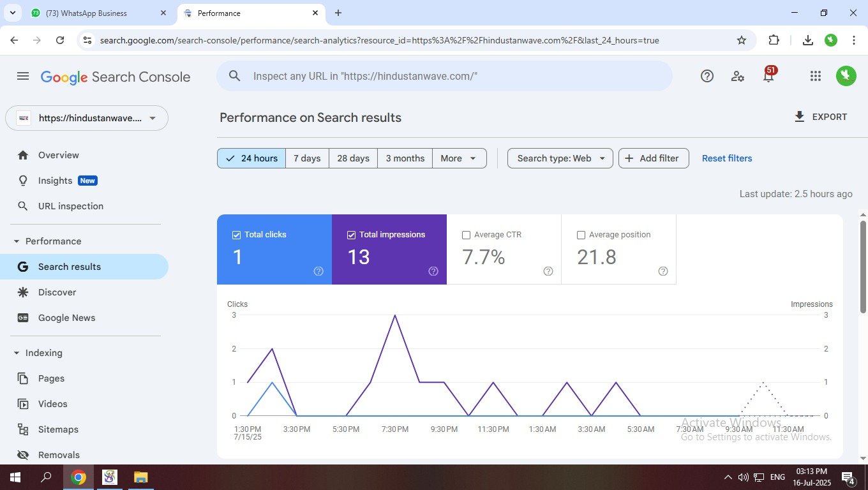Enable the Average CTR checkbox
The width and height of the screenshot is (868, 490).
(x=466, y=235)
